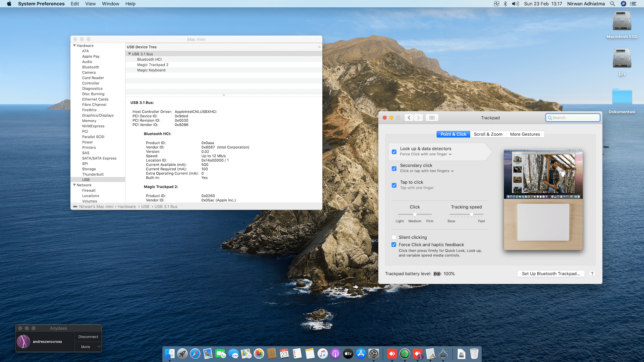Toggle Force Click and haptic feedback
The width and height of the screenshot is (644, 362).
coord(394,245)
